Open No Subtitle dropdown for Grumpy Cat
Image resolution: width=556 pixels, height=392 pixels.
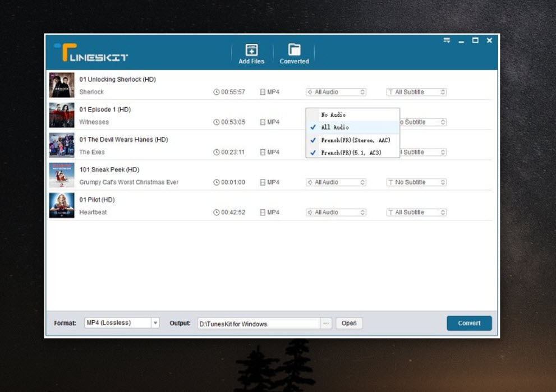point(416,182)
